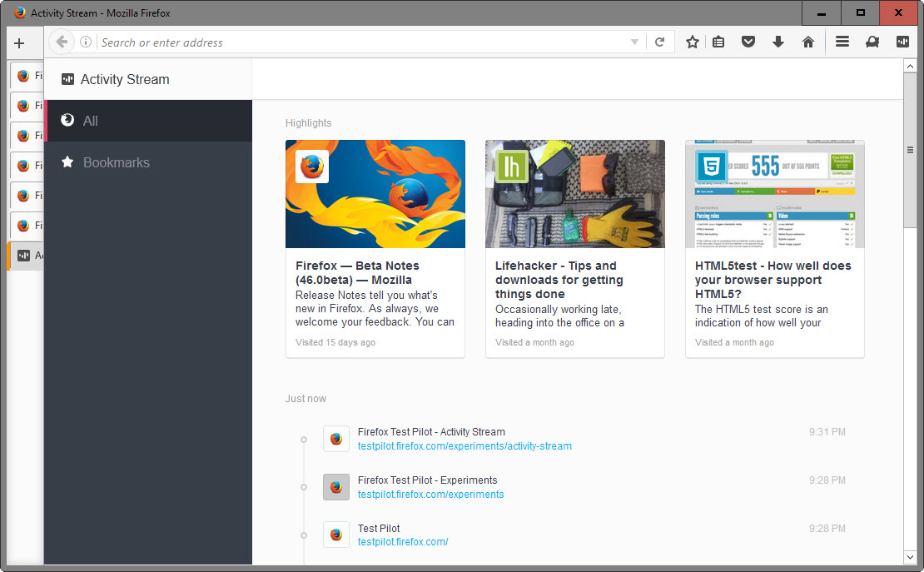Open HTML5test - How well does headline
The width and height of the screenshot is (924, 572).
(772, 280)
